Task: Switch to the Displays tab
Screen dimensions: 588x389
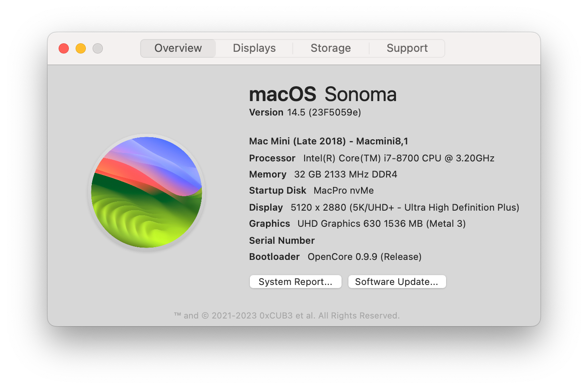Action: 254,48
